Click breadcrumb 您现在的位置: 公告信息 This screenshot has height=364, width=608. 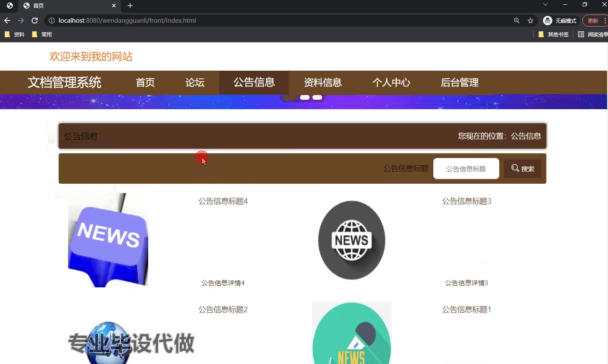click(x=500, y=136)
